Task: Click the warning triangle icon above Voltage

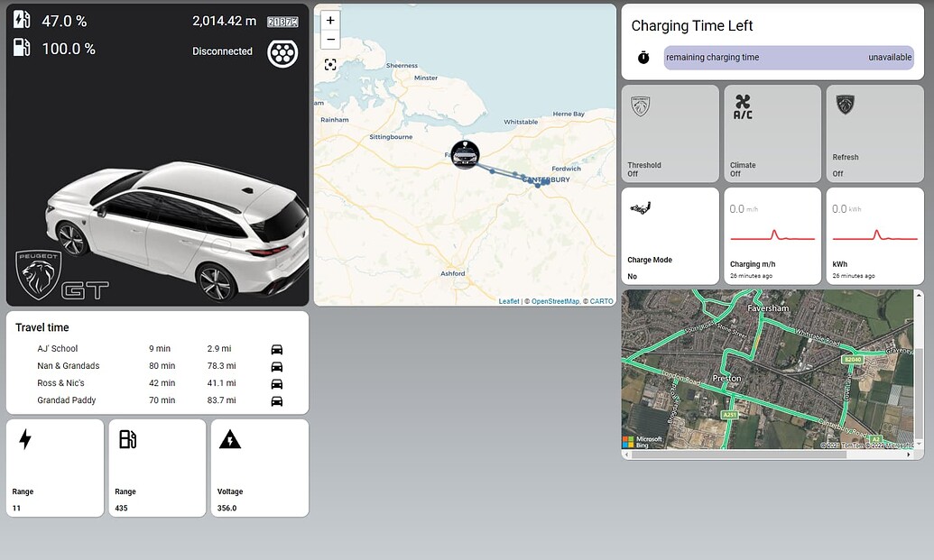Action: point(229,439)
